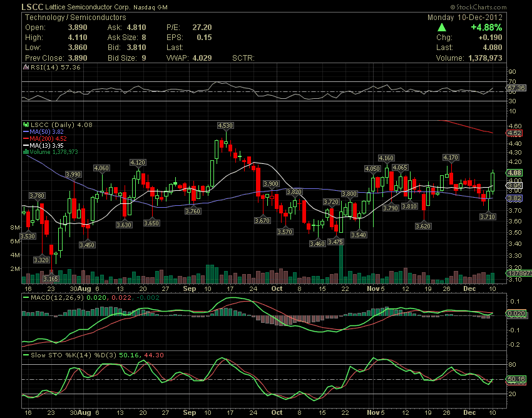532x418 pixels.
Task: Click the 4.08 last price axis tag
Action: point(514,173)
